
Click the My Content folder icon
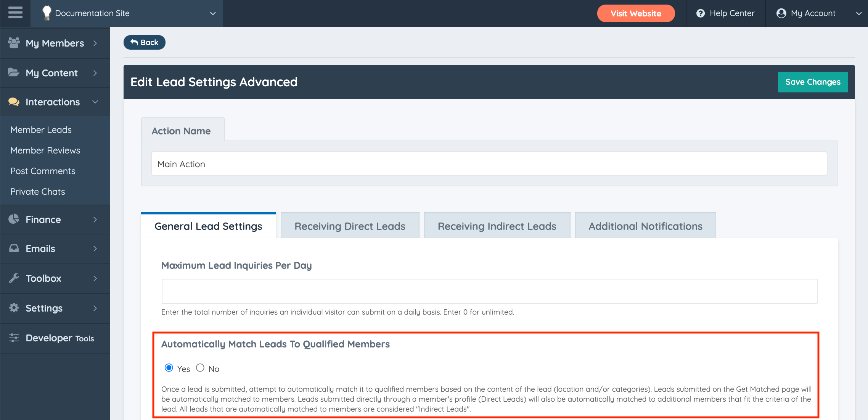pyautogui.click(x=14, y=73)
